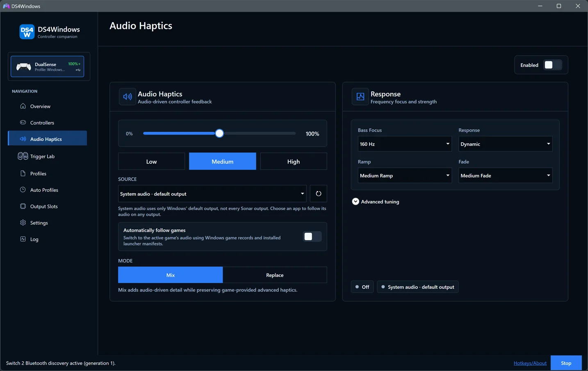Click the haptics strength slider handle
This screenshot has width=588, height=371.
click(x=219, y=133)
